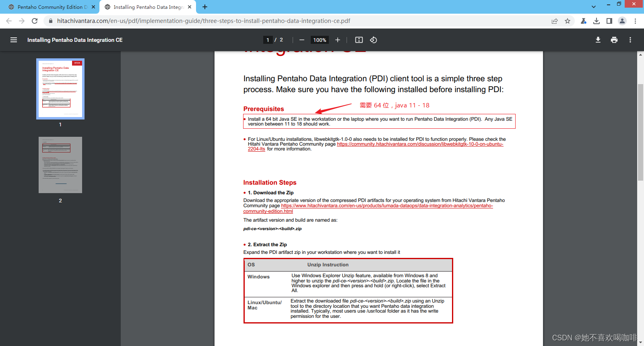Image resolution: width=644 pixels, height=346 pixels.
Task: Toggle the PDF sidebar menu icon
Action: coord(14,40)
